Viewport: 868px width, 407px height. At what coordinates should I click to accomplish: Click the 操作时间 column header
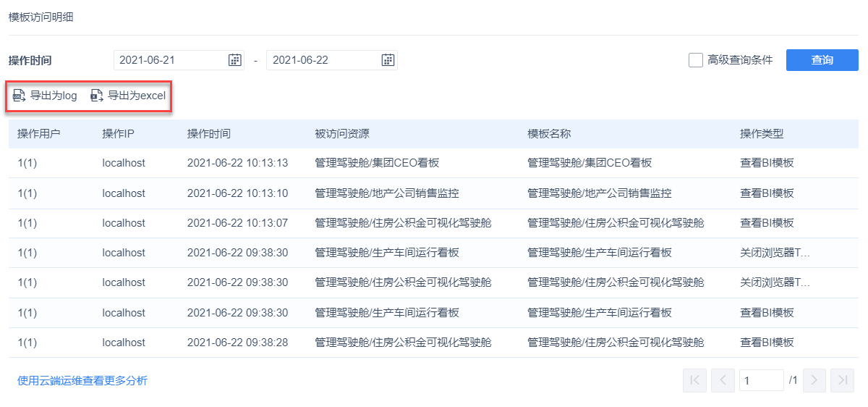[209, 134]
